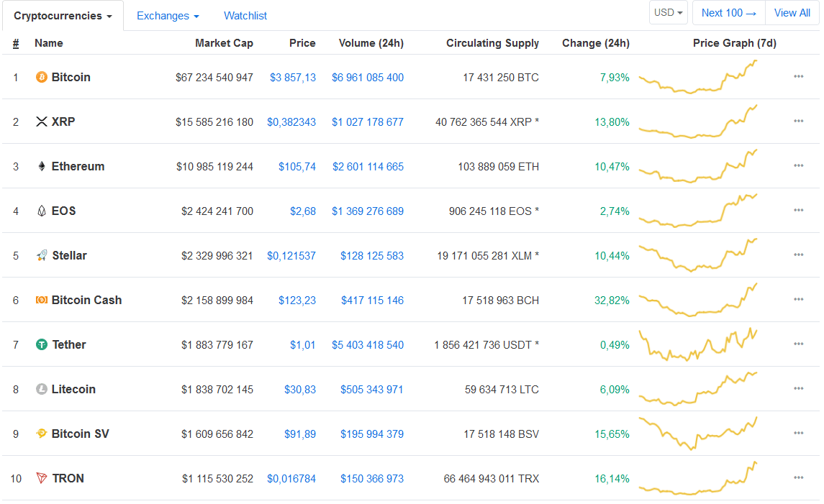Click the Tether logo icon

pos(42,344)
